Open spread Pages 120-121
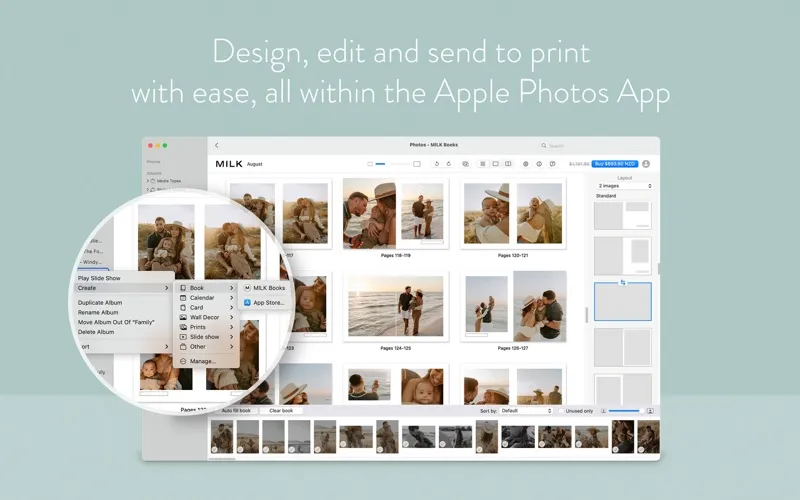The height and width of the screenshot is (500, 800). (x=513, y=213)
